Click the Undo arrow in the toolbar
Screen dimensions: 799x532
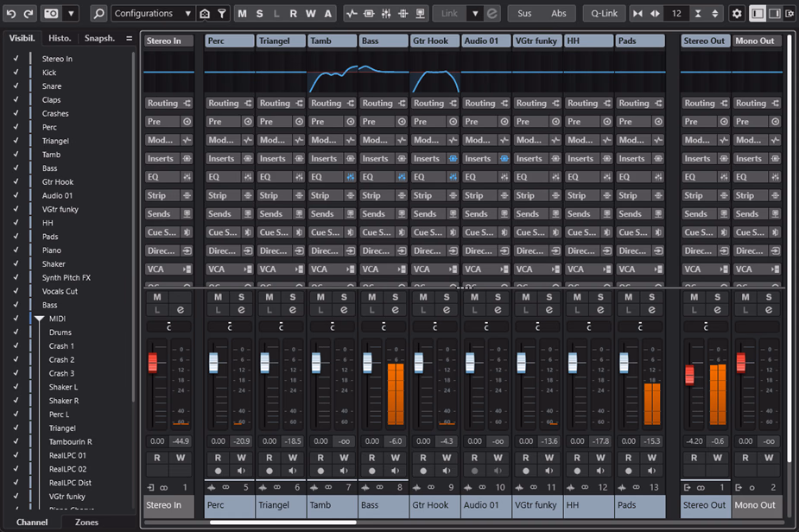tap(11, 13)
